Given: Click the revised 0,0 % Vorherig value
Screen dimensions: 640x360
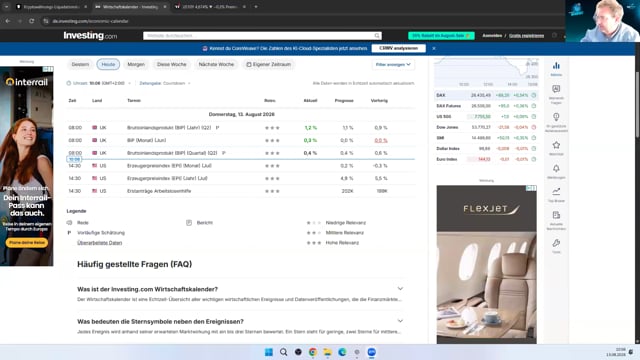Looking at the screenshot, I should (x=381, y=140).
